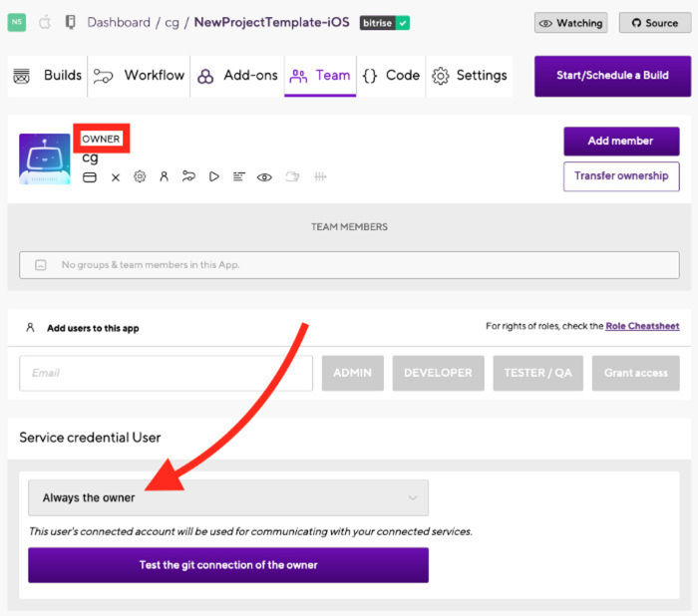The image size is (698, 616).
Task: Open the cg breadcrumb link
Action: pos(172,23)
